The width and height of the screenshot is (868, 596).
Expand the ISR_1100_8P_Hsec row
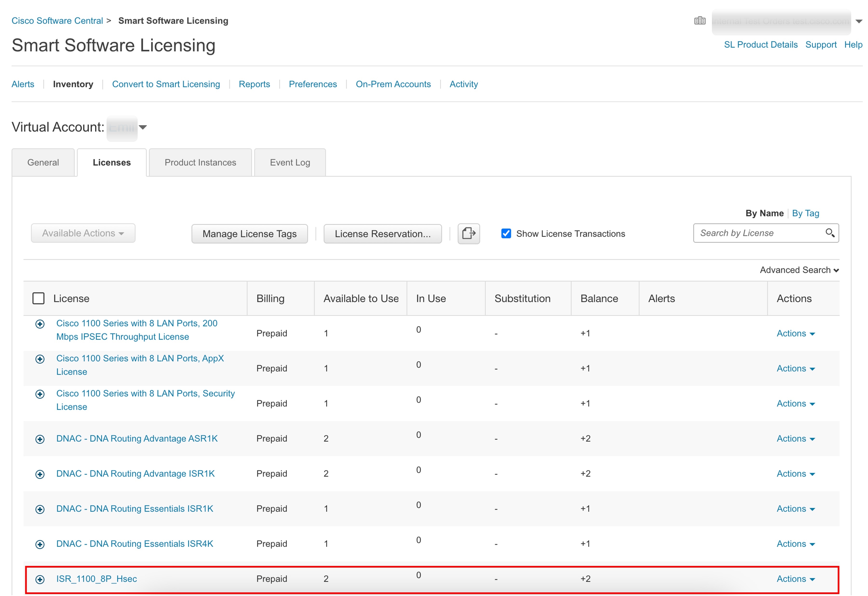(40, 579)
